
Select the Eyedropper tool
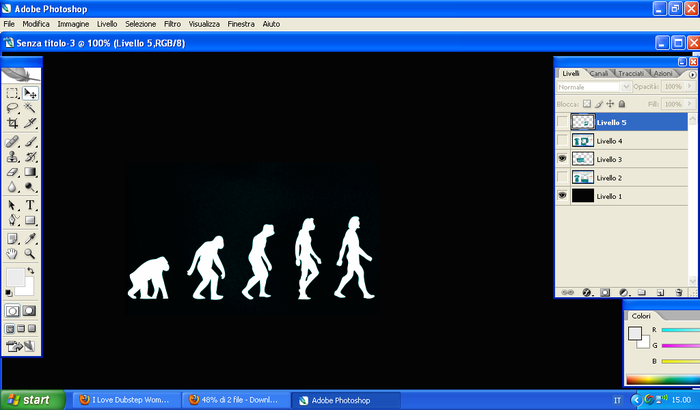coord(30,239)
